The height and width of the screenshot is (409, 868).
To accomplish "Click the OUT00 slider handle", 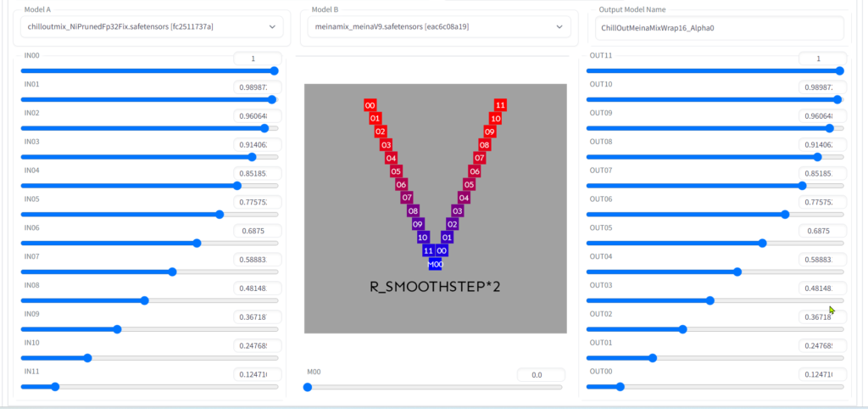I will pyautogui.click(x=620, y=387).
